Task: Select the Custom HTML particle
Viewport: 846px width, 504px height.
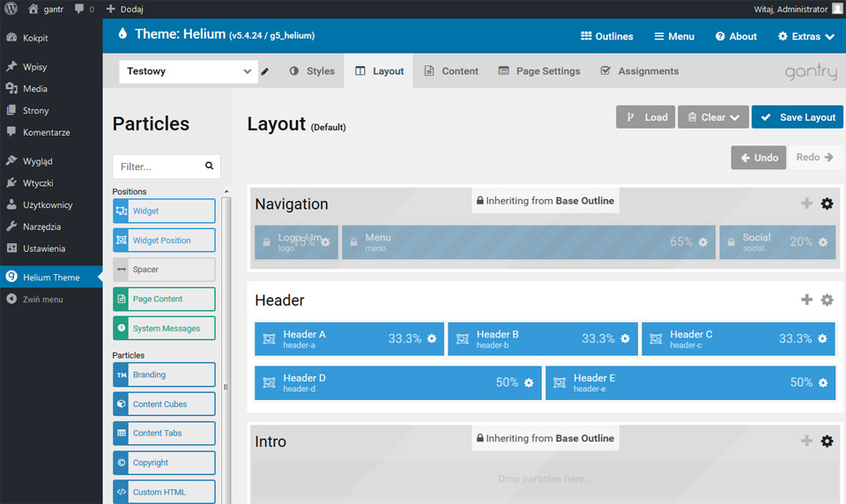Action: [164, 493]
